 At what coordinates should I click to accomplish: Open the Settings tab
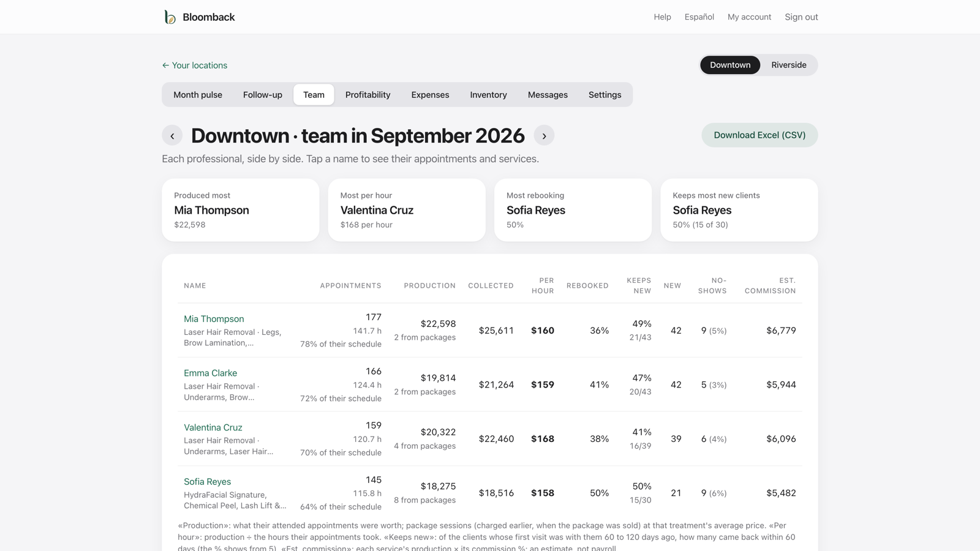pyautogui.click(x=605, y=95)
